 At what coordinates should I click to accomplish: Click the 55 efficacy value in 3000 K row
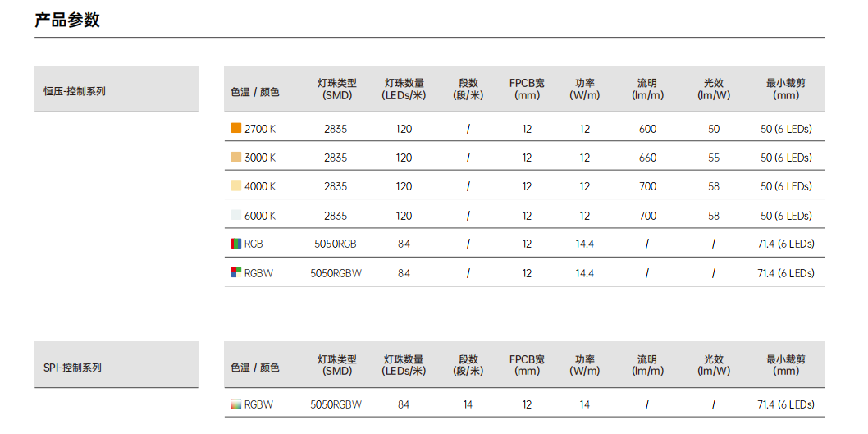click(714, 158)
